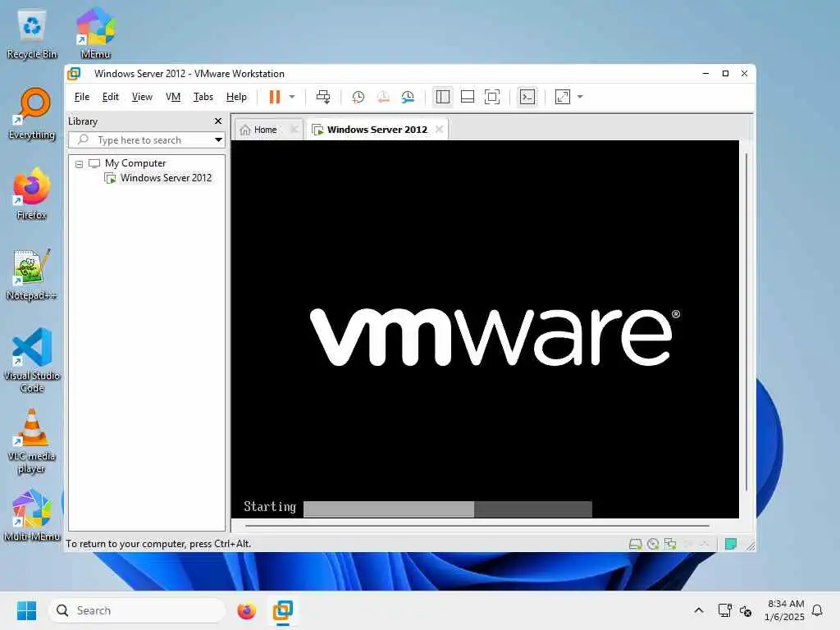This screenshot has height=630, width=840.
Task: Open Firefox from the taskbar
Action: click(x=246, y=610)
